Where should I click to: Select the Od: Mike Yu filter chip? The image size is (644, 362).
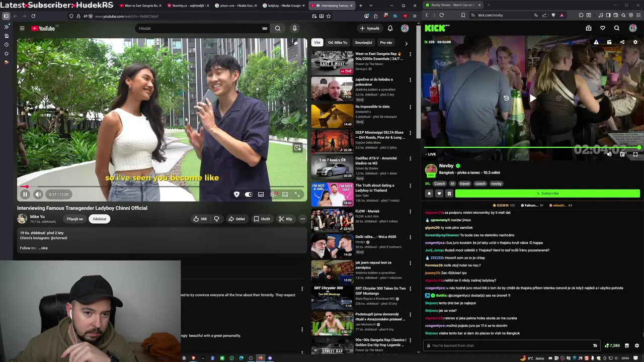click(338, 43)
